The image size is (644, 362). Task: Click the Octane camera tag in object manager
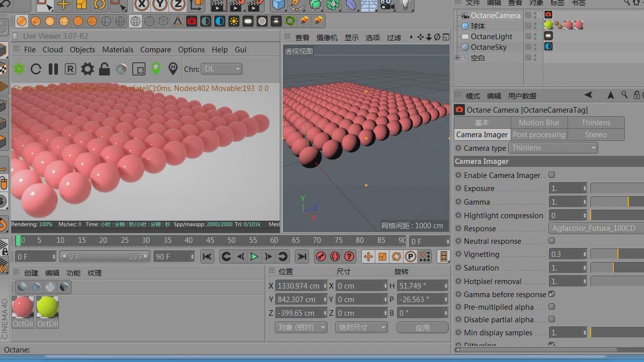548,15
